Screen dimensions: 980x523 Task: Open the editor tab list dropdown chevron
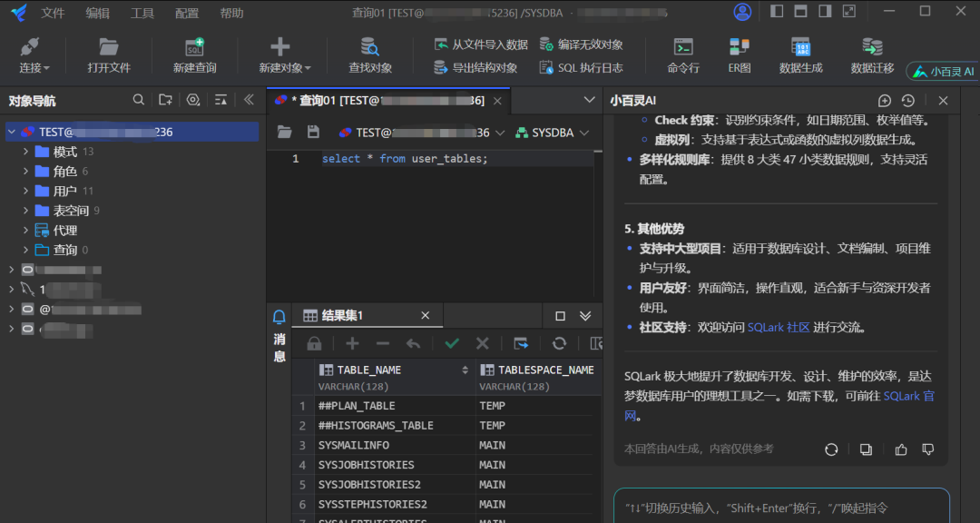coord(589,100)
